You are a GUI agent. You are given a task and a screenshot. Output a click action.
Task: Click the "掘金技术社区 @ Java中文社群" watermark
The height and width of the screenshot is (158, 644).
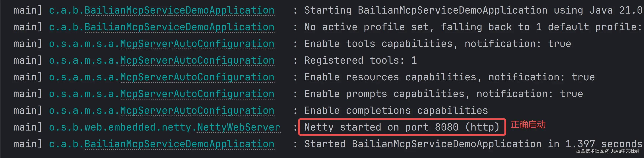coord(607,151)
